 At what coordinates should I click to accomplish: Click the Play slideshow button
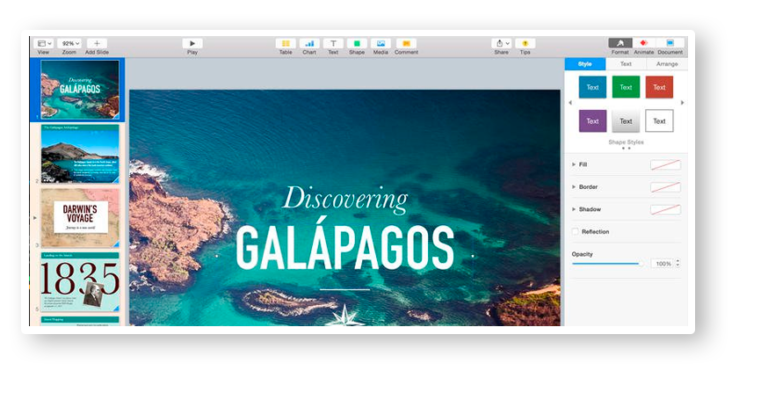192,43
